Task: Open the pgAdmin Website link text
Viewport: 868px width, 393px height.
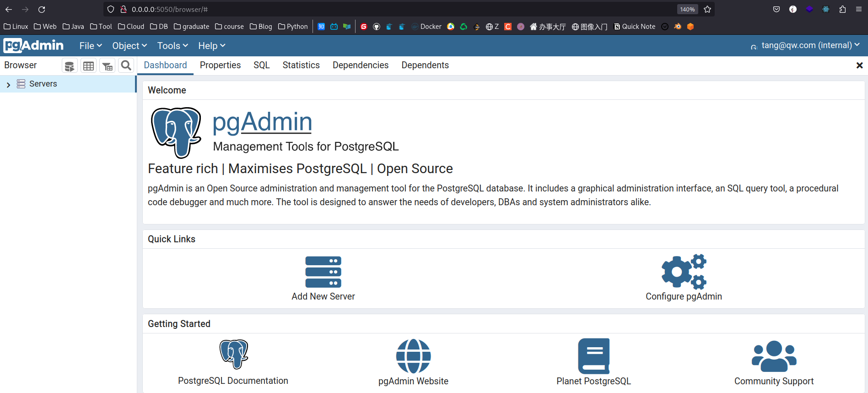Action: [413, 381]
